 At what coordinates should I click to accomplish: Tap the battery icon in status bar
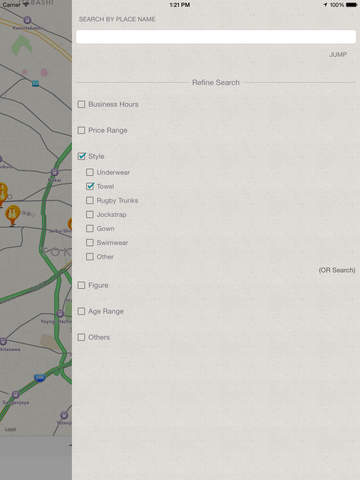351,5
